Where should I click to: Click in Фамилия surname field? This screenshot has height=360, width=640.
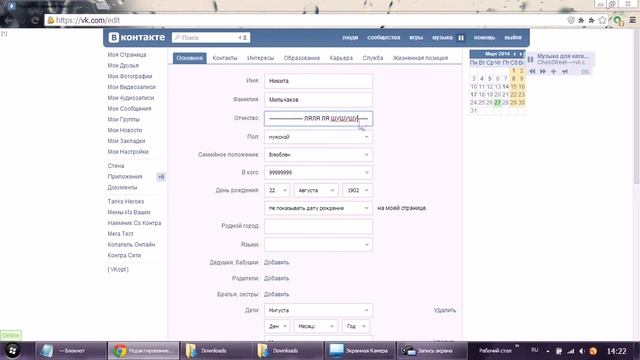(x=318, y=100)
